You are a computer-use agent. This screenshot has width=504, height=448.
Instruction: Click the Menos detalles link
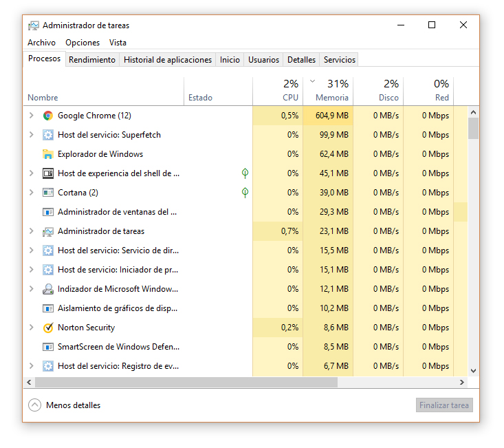point(74,405)
